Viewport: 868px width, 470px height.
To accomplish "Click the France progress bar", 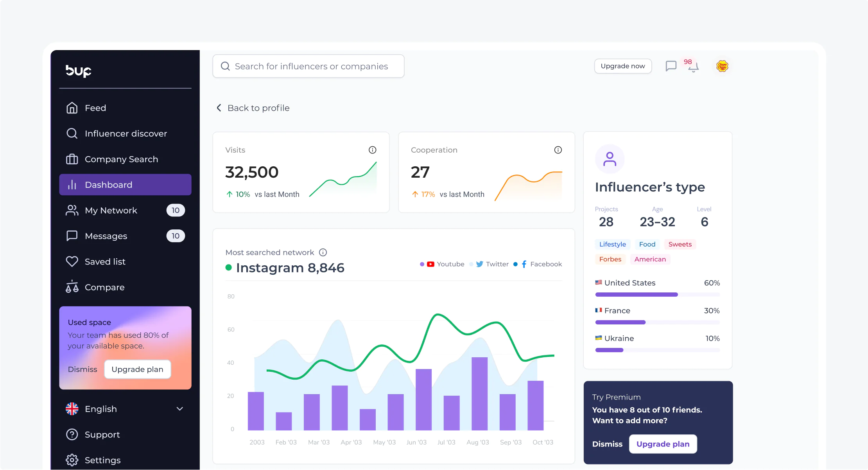I will [x=657, y=322].
